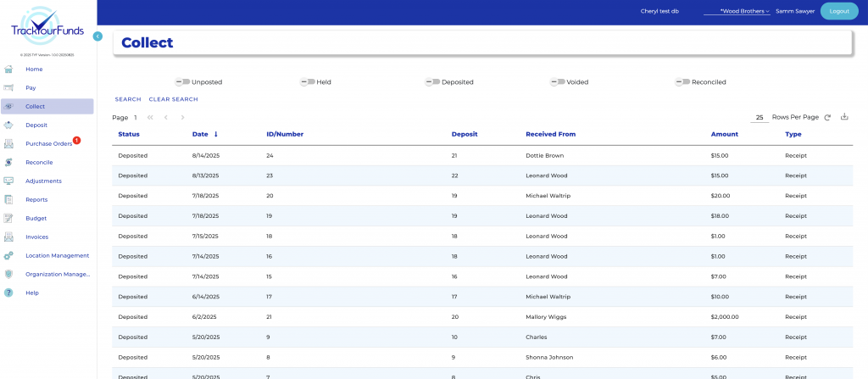This screenshot has width=868, height=379.
Task: Select Invoices from the sidebar menu
Action: [x=36, y=237]
